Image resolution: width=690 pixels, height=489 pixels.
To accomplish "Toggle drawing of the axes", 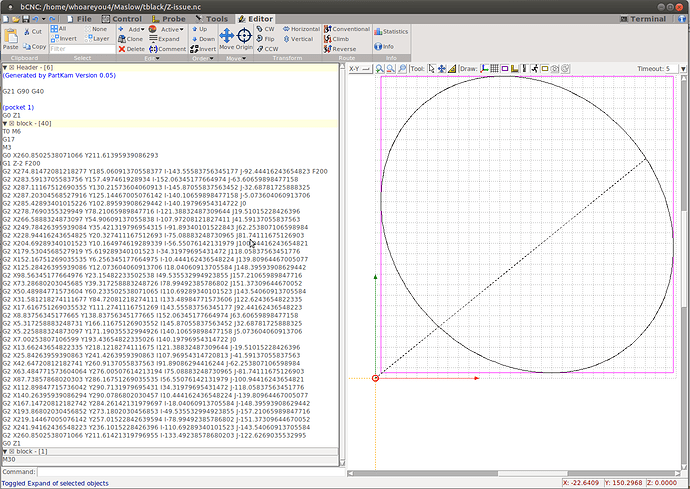I will pos(484,69).
